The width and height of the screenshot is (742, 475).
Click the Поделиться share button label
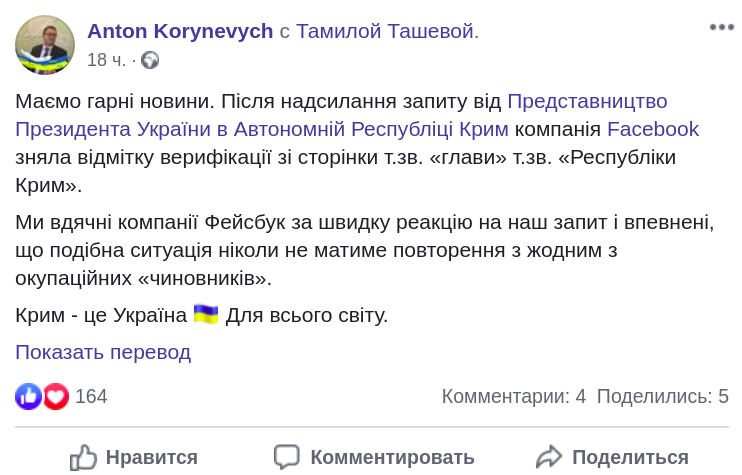tap(630, 457)
